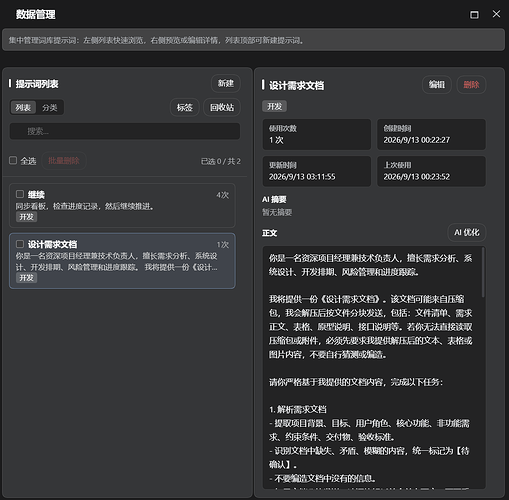Click the 开发 tag under 继续 prompt
Screen dimensions: 509x500
[26, 217]
